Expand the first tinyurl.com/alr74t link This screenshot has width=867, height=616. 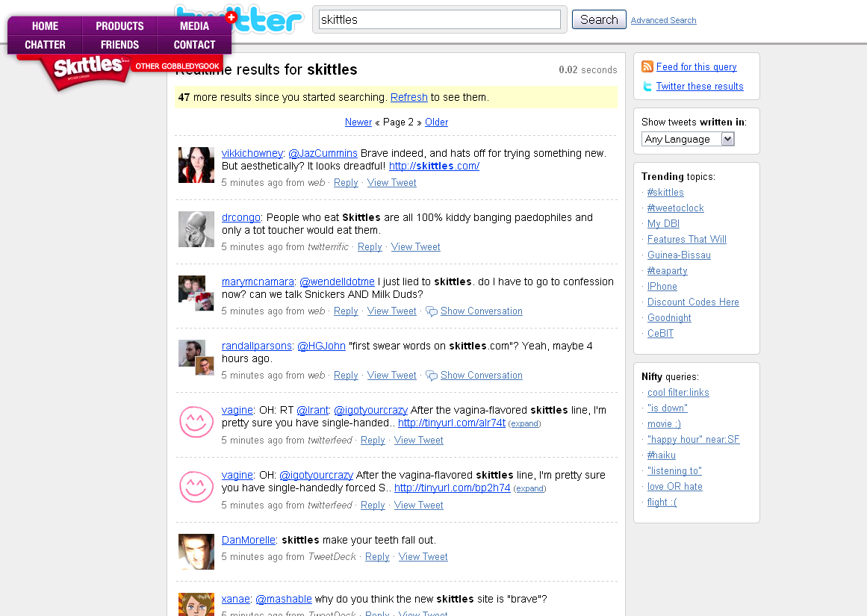click(x=524, y=424)
